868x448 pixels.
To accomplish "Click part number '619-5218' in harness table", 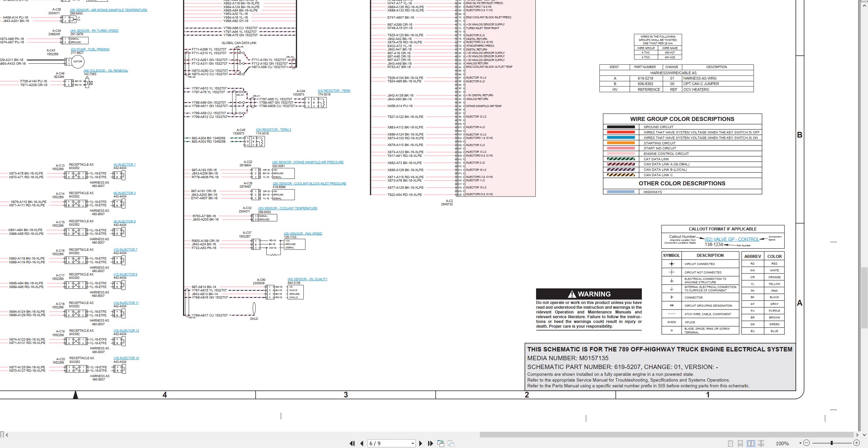I will tap(645, 78).
